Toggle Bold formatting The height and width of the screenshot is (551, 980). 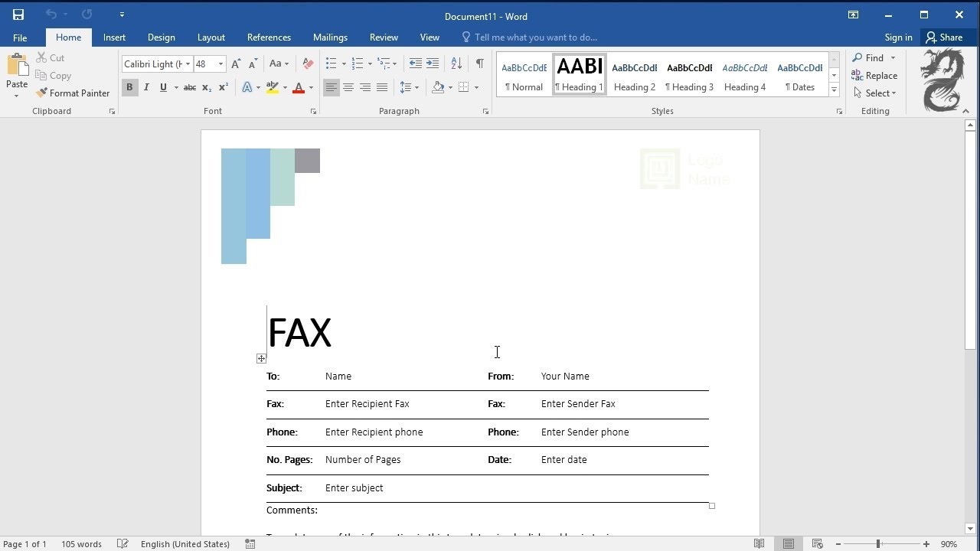pos(129,87)
